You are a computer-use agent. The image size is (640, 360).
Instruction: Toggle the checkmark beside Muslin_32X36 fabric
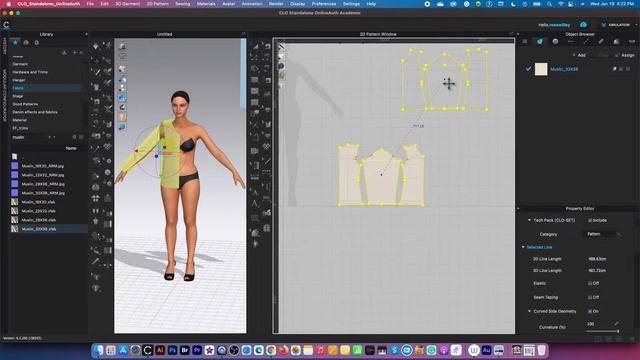point(528,69)
